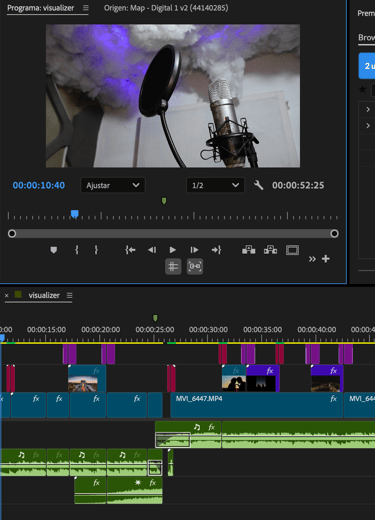
Task: Click the Export Frame camera icon
Action: 292,250
